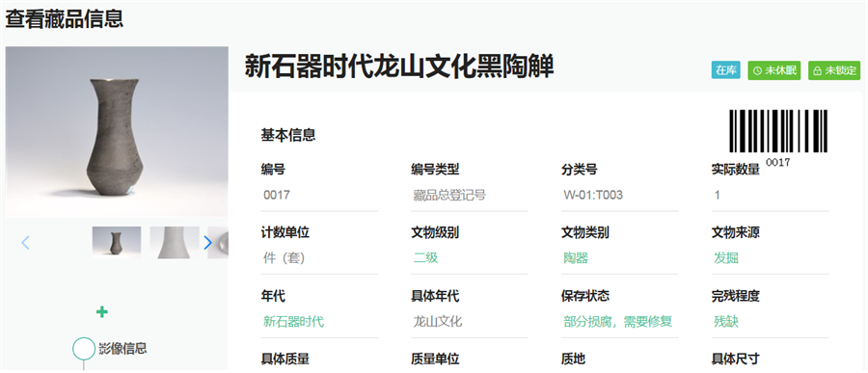868x373 pixels.
Task: Click the 未锁定 status badge
Action: pyautogui.click(x=834, y=70)
